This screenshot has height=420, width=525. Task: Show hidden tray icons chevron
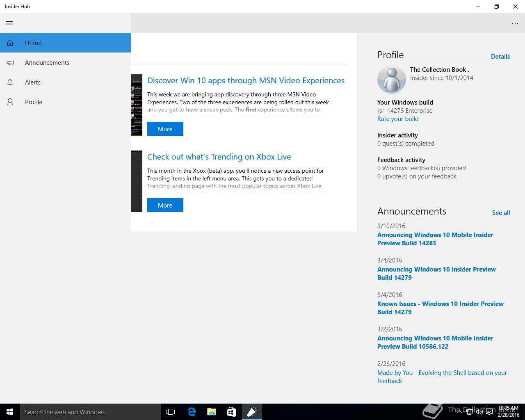pos(460,412)
